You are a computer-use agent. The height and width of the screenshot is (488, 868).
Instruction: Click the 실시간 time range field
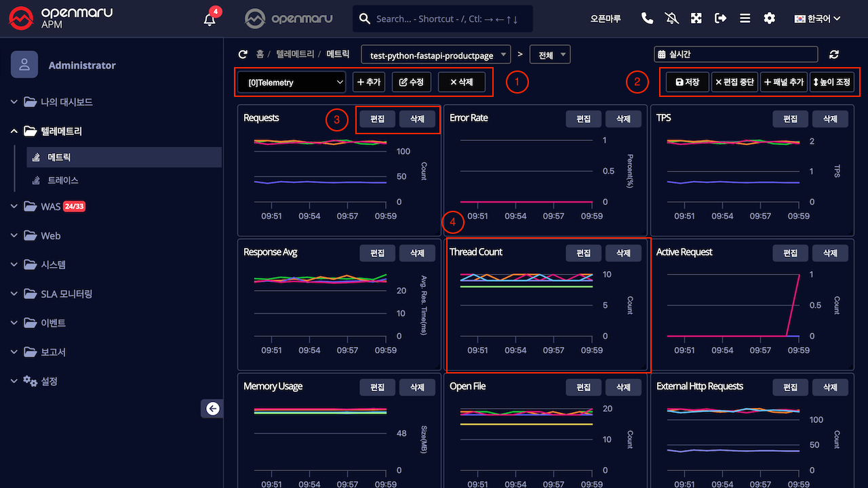click(735, 54)
